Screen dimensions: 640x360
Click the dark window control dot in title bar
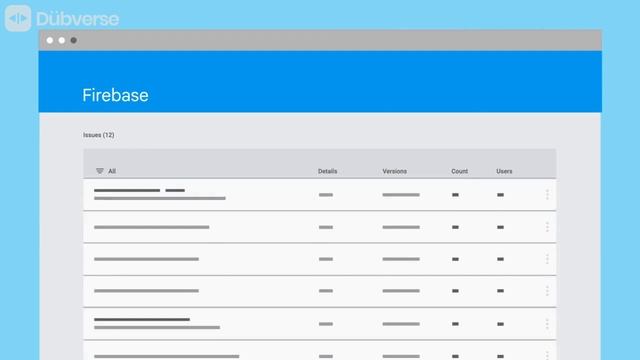point(73,40)
